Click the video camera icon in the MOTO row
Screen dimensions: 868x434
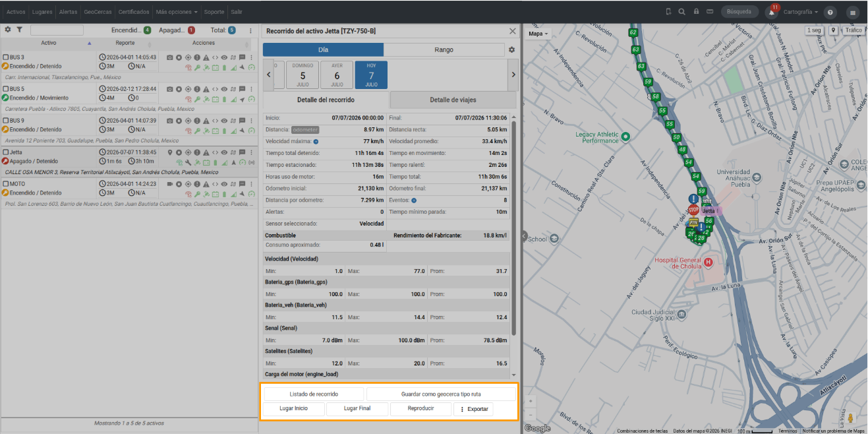coord(170,184)
